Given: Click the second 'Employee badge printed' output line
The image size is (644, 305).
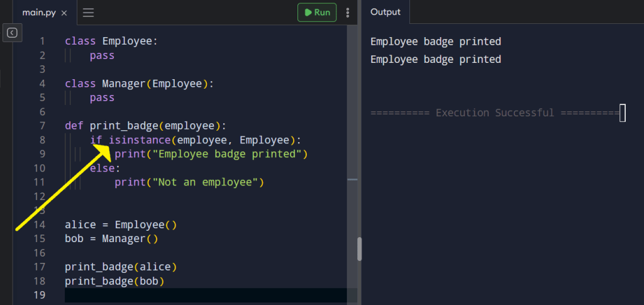Looking at the screenshot, I should click(x=436, y=60).
